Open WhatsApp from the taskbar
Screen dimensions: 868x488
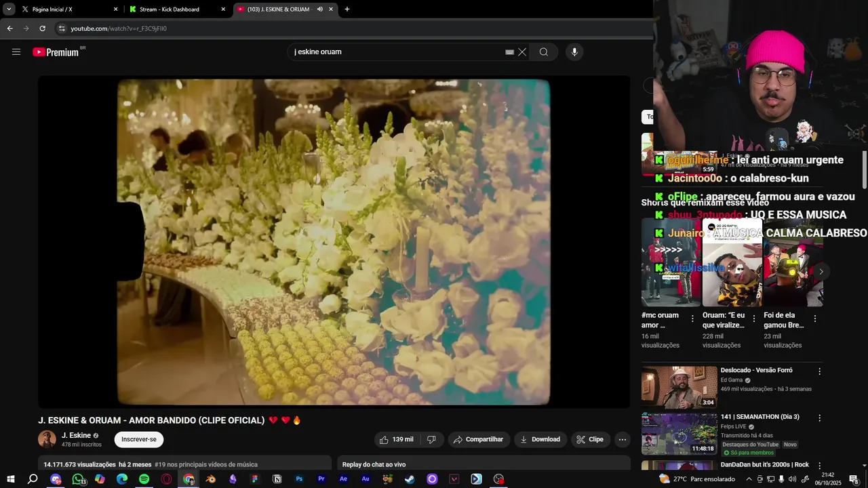point(78,479)
